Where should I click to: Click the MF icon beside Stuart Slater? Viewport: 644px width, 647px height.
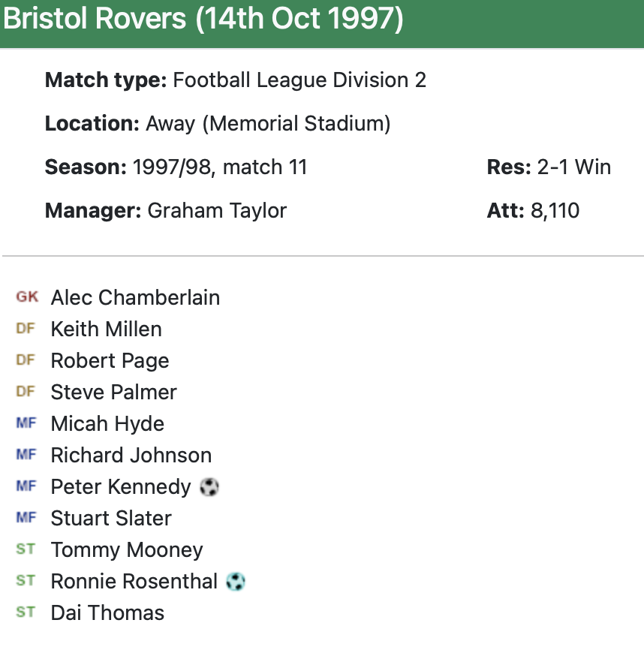26,518
